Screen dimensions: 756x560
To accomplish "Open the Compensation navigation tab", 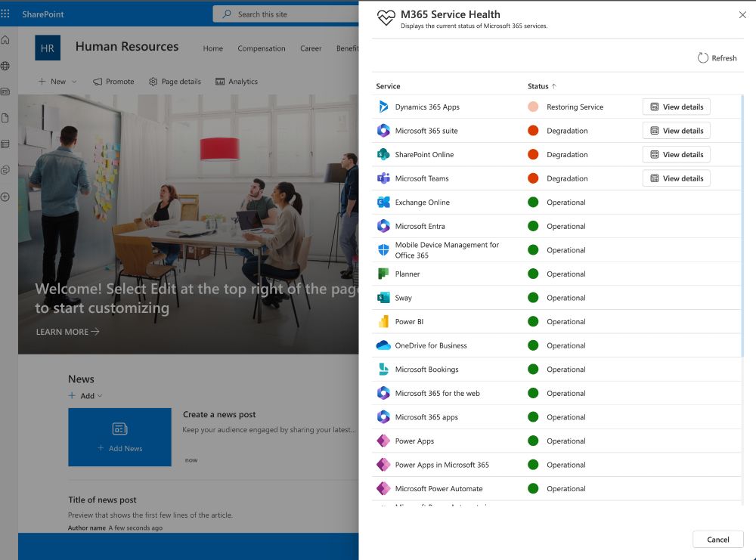I will pos(262,48).
